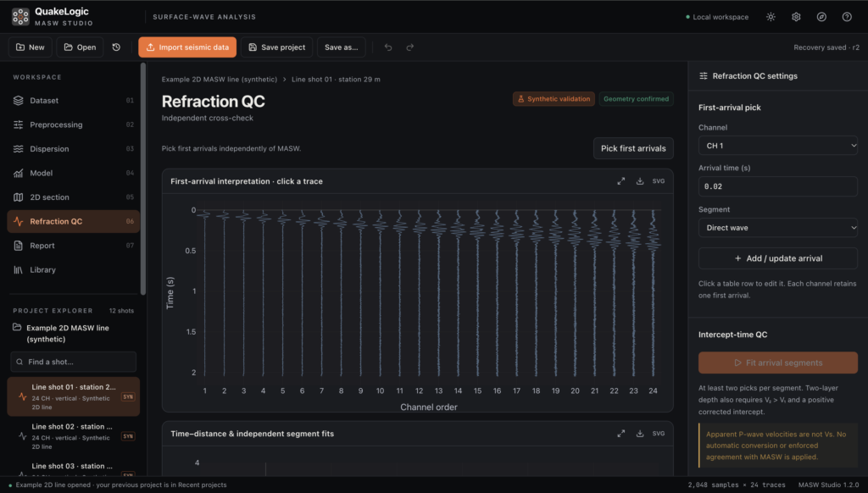The height and width of the screenshot is (493, 868).
Task: Select Line shot 02 in project explorer
Action: point(74,436)
